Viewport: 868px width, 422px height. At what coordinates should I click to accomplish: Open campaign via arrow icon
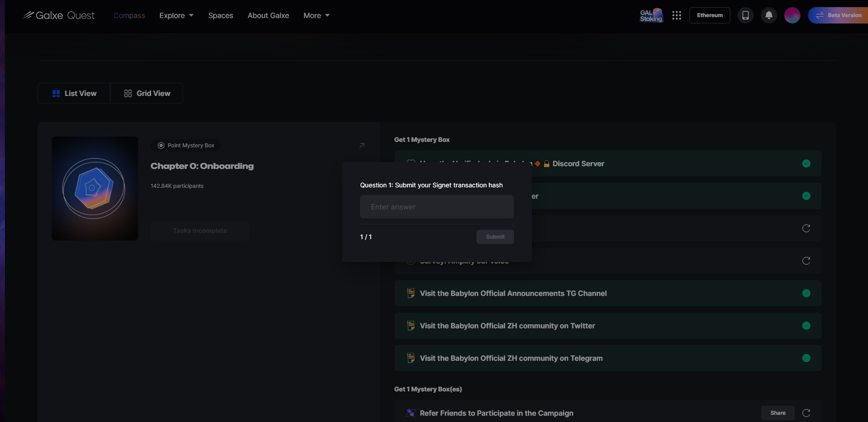click(x=361, y=145)
